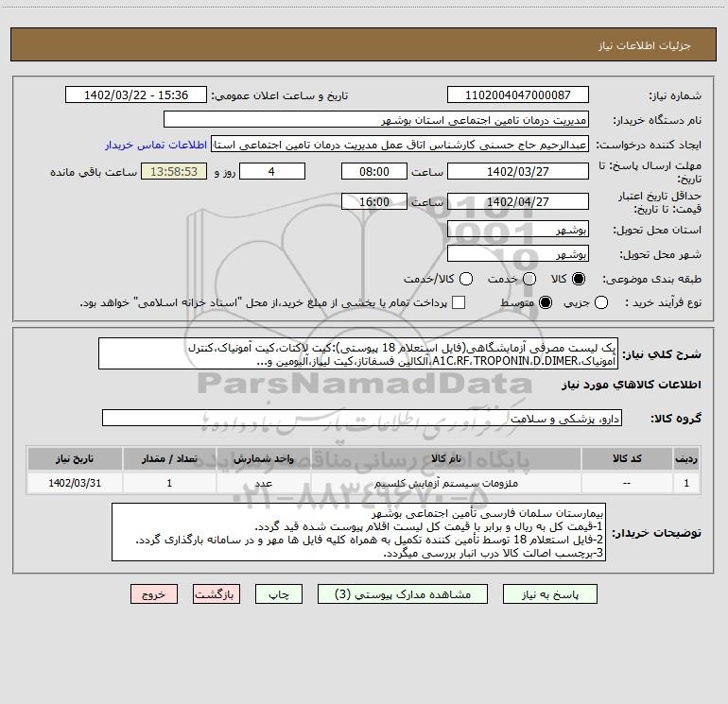728x704 pixels.
Task: Click the 'ردیف' column header
Action: coord(686,458)
